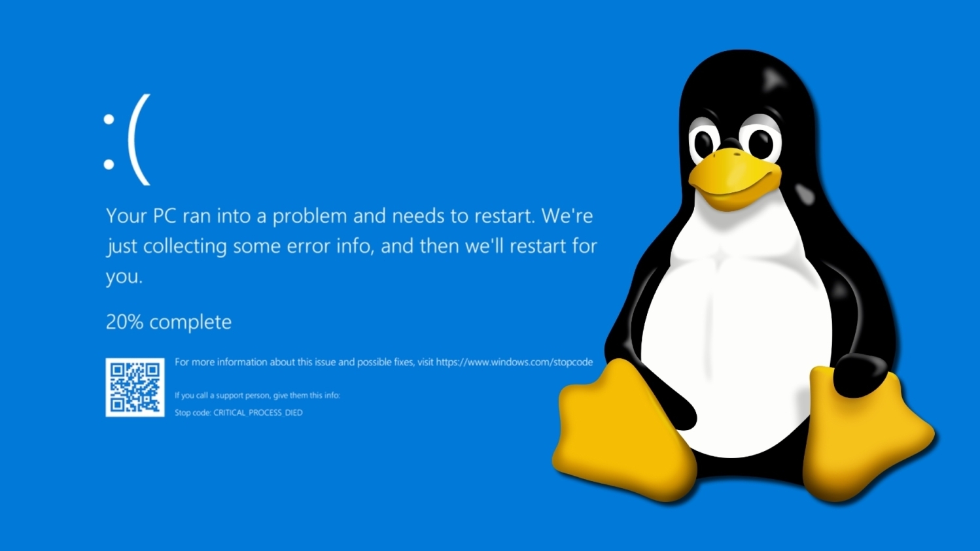980x551 pixels.
Task: Click the penguin's right yellow foot
Action: click(x=865, y=433)
